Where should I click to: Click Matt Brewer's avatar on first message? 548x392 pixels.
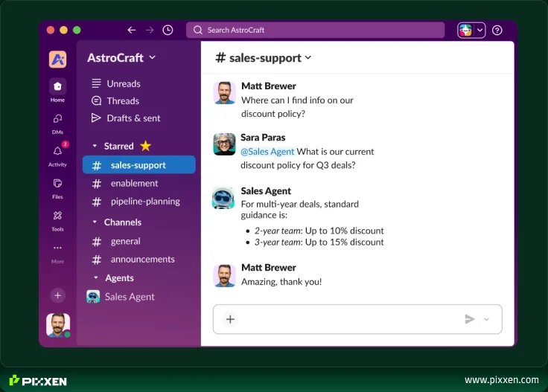coord(224,93)
